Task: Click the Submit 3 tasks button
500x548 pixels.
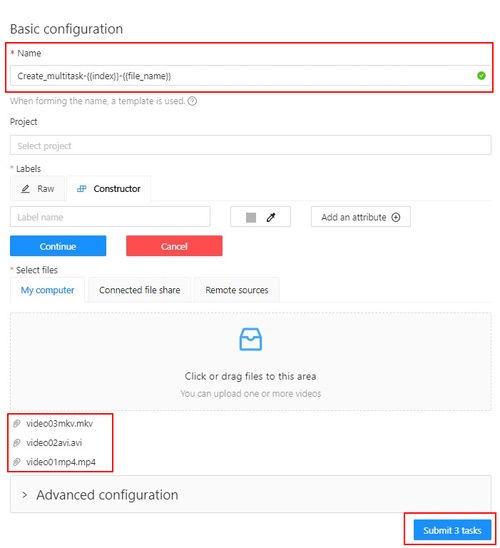Action: click(x=452, y=530)
